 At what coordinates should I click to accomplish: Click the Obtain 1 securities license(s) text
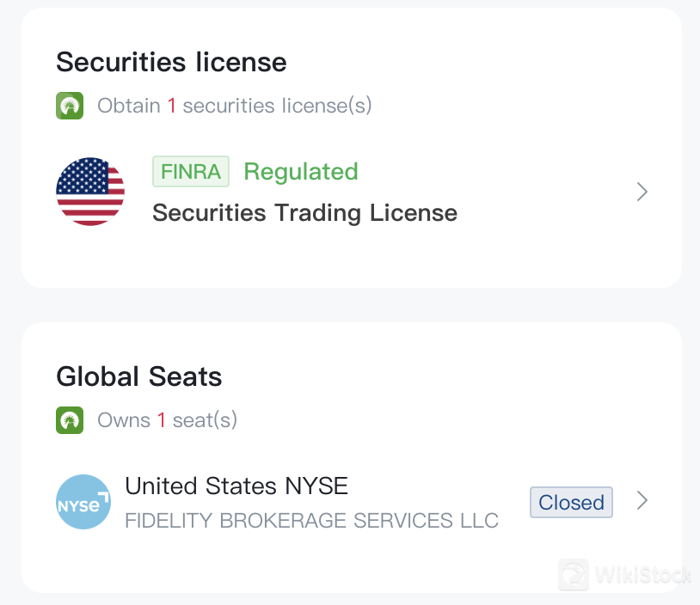click(234, 106)
